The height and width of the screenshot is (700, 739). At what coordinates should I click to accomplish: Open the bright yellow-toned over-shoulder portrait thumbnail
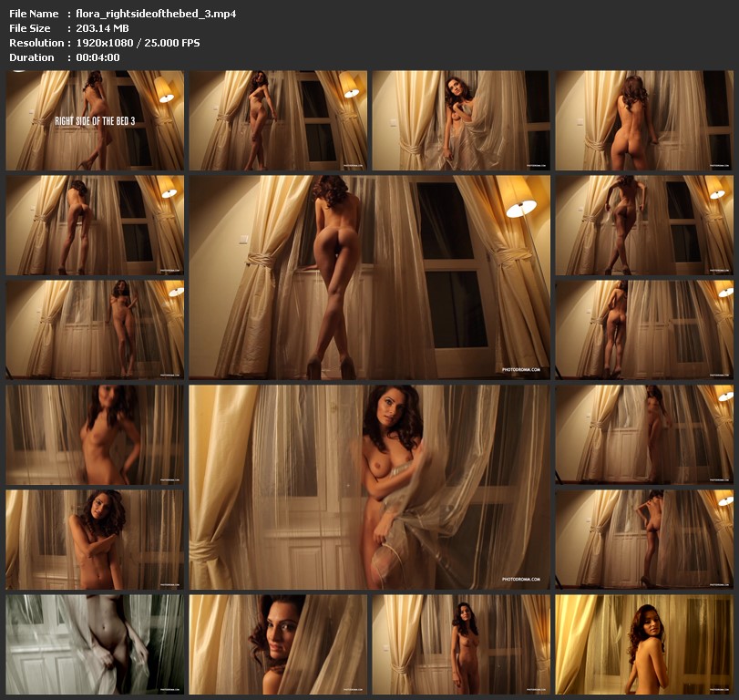click(x=644, y=644)
